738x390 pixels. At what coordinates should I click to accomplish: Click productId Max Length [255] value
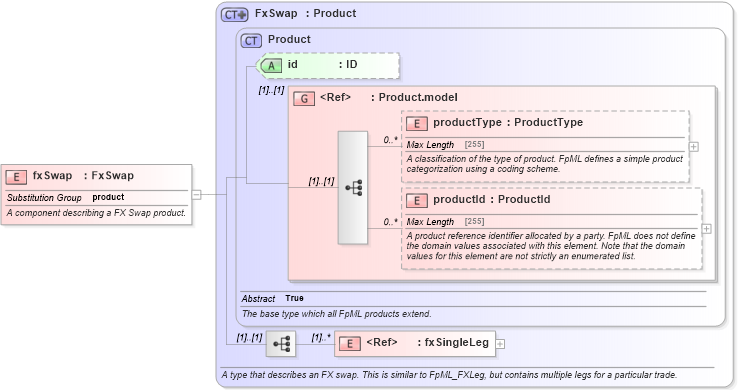pyautogui.click(x=474, y=222)
